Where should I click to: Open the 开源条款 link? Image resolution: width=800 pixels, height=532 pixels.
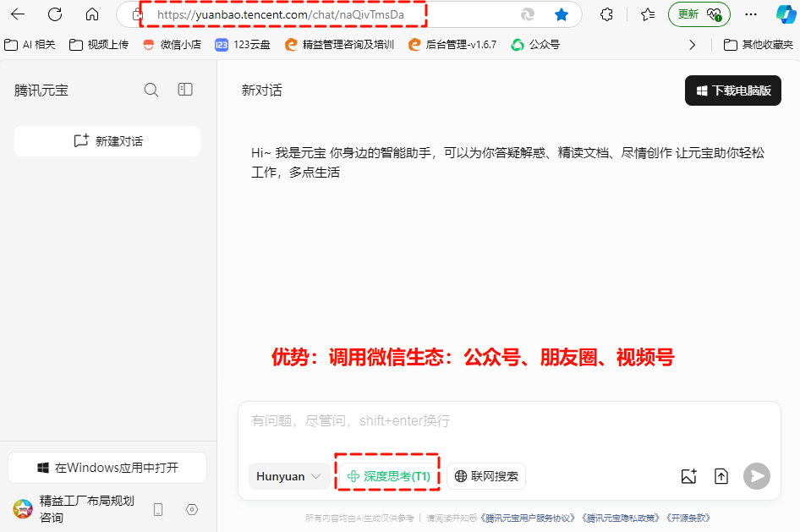[688, 518]
